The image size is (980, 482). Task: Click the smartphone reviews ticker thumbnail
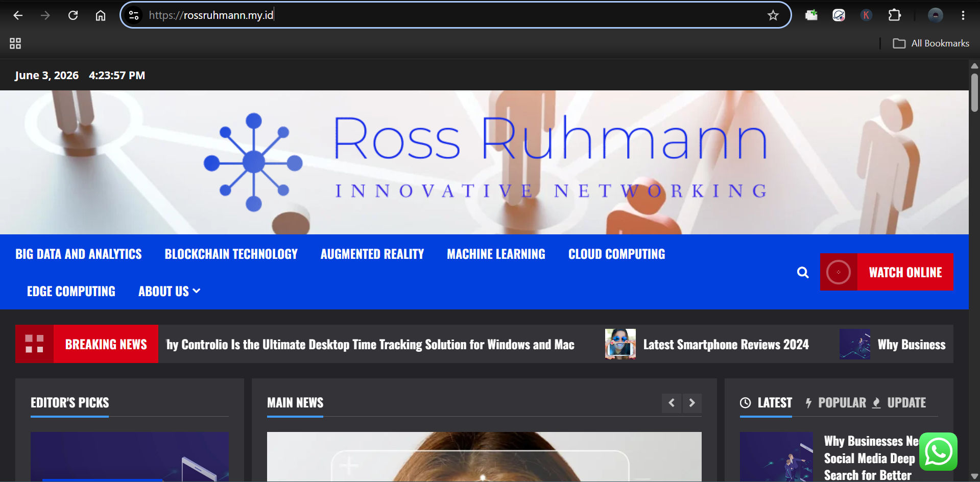click(x=620, y=344)
